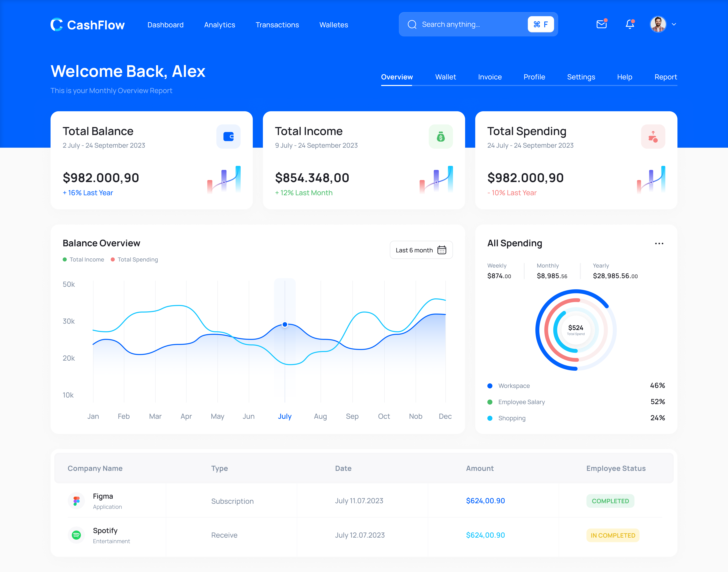Open the profile avatar dropdown
Viewport: 728px width, 572px height.
tap(658, 24)
